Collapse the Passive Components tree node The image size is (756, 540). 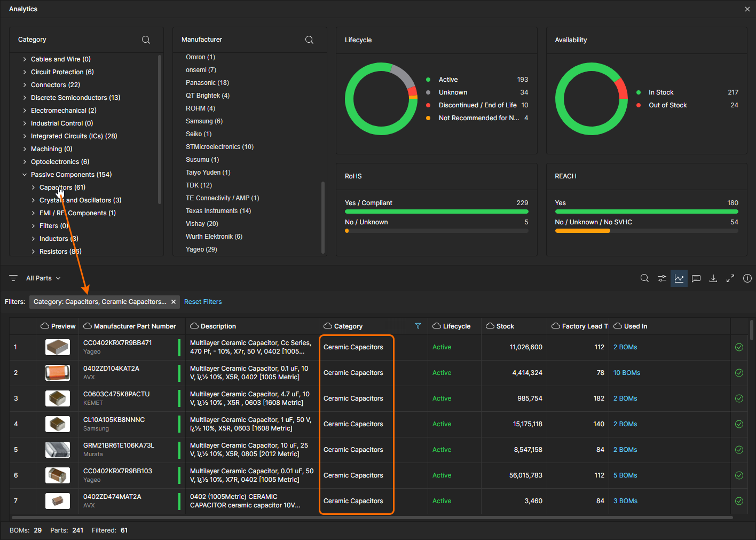[25, 175]
